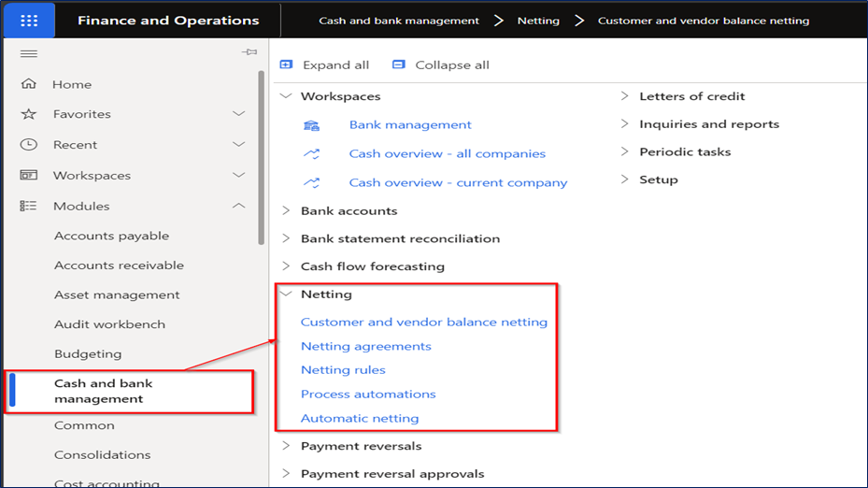Open the Home menu item
The width and height of the screenshot is (868, 488).
72,85
